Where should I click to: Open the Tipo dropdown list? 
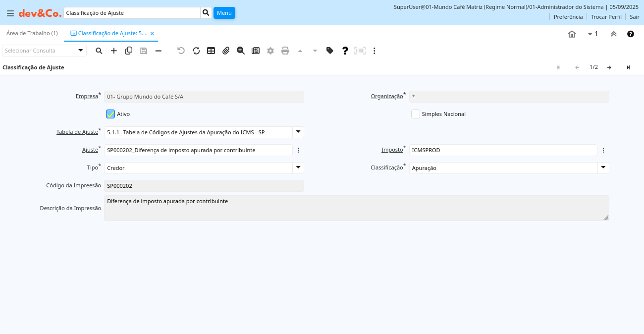[x=298, y=167]
